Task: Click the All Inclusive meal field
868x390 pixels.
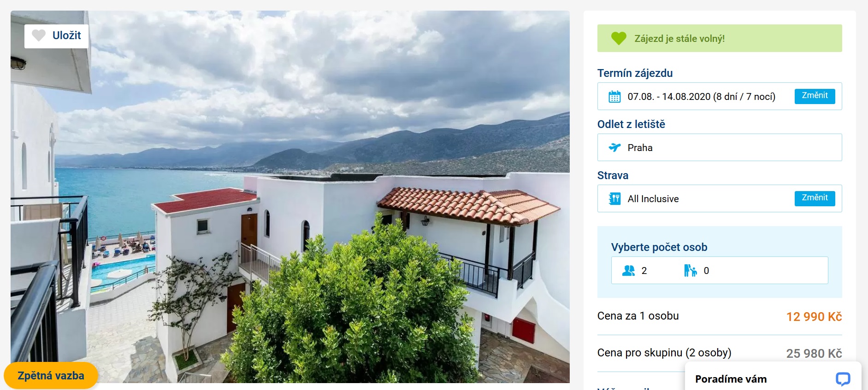Action: (x=719, y=198)
